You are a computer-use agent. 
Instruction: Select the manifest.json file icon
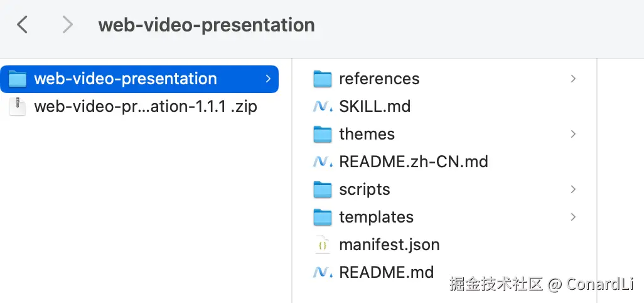323,245
